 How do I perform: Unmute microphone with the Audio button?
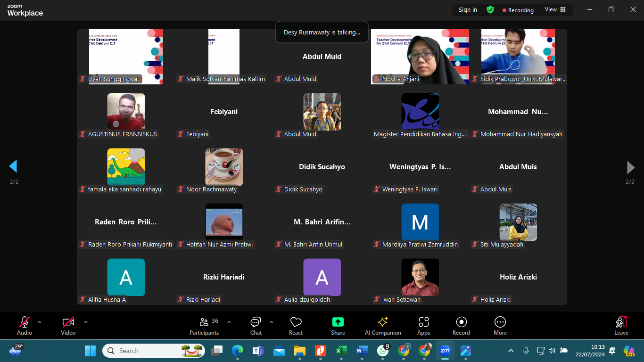25,326
